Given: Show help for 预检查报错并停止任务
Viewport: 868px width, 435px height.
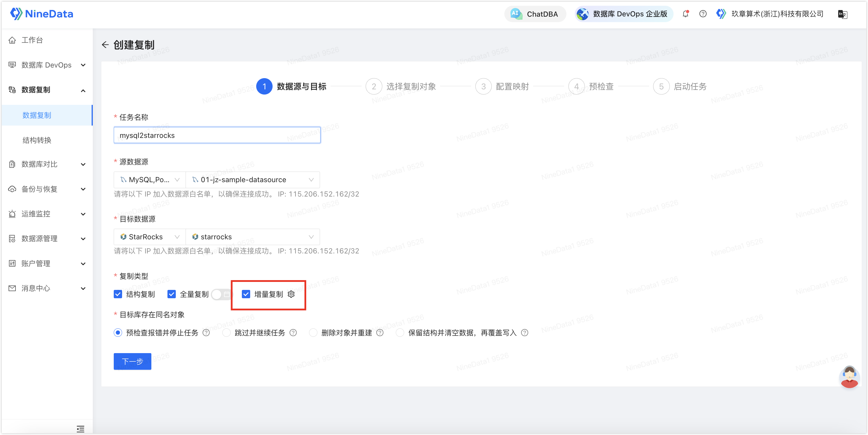Looking at the screenshot, I should [x=206, y=333].
